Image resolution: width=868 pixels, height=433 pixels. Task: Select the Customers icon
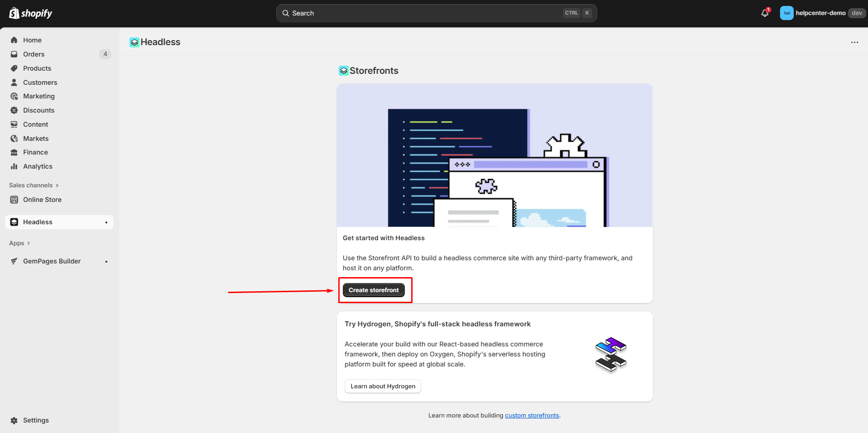click(14, 82)
